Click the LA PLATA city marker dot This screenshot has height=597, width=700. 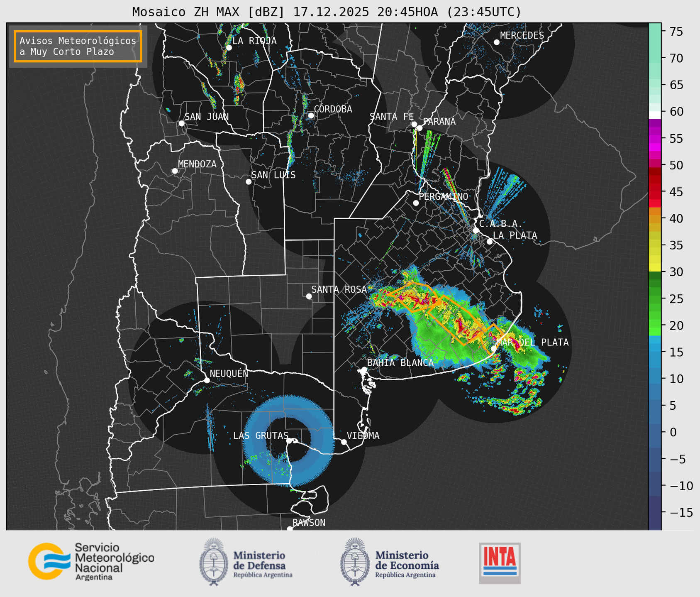click(x=490, y=242)
